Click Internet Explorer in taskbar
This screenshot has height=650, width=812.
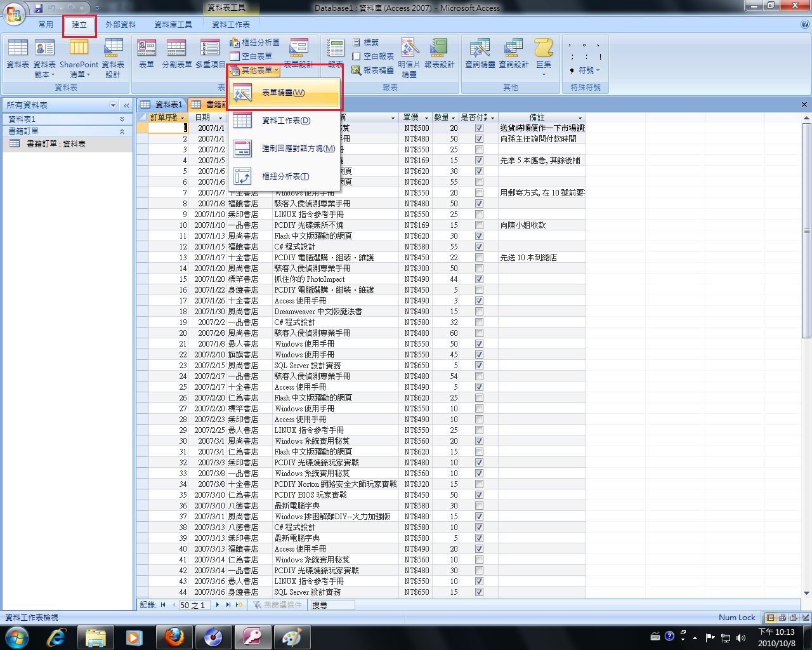click(56, 637)
